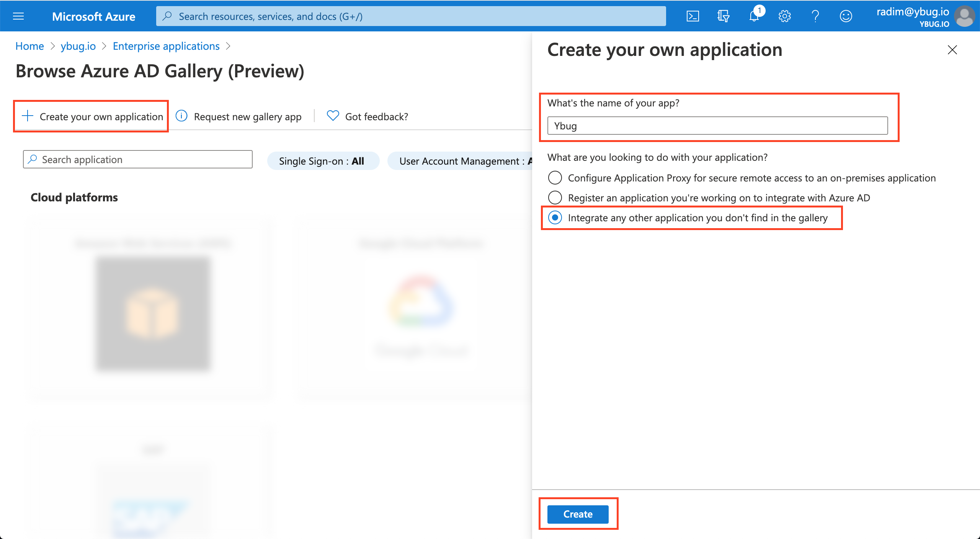The width and height of the screenshot is (980, 539).
Task: Open the help question mark
Action: pos(815,16)
